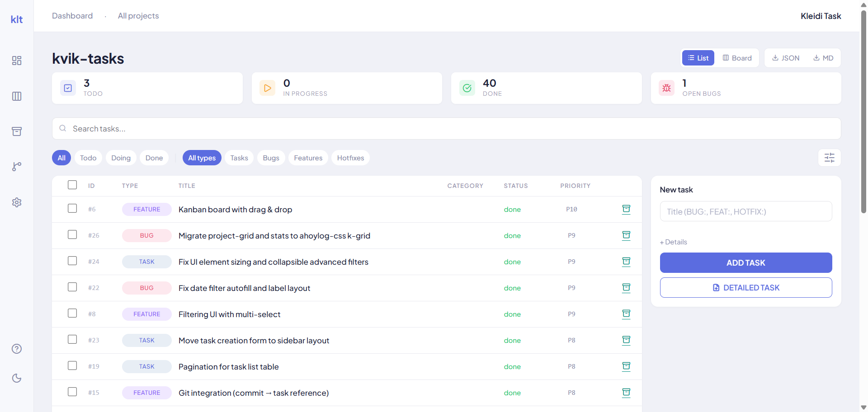Click the Open Bugs bug icon

tap(666, 88)
